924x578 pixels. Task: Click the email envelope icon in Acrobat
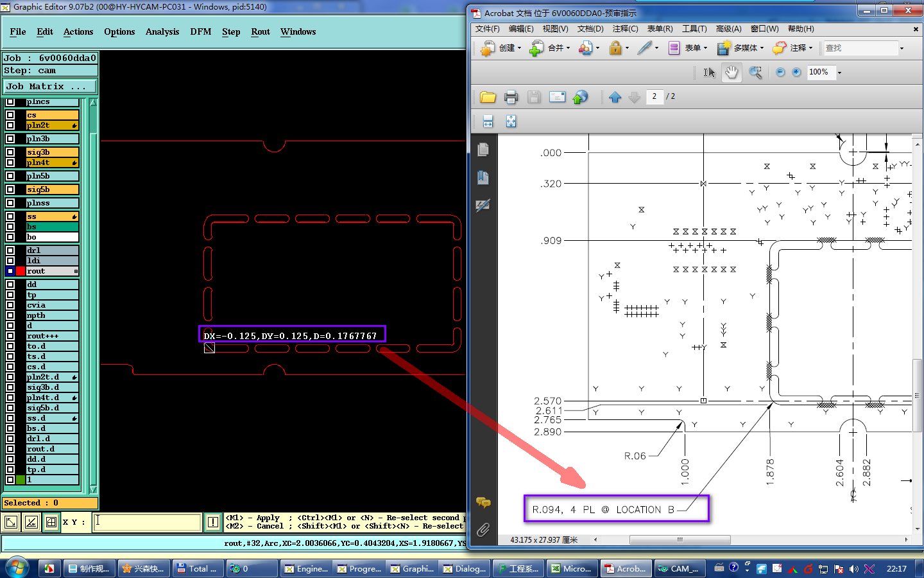pos(557,97)
